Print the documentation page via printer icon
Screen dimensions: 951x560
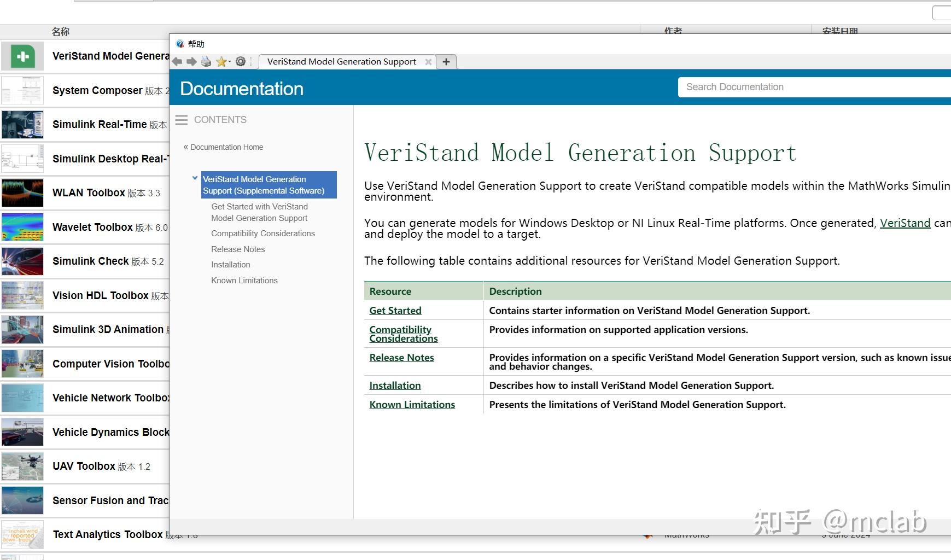[x=206, y=62]
